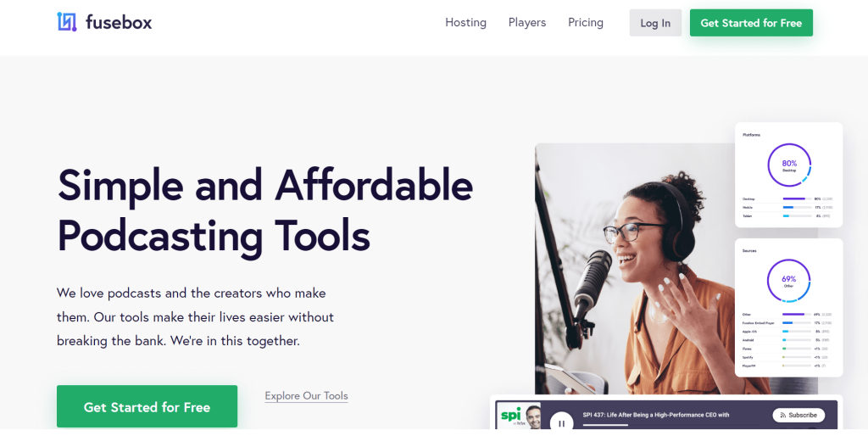This screenshot has width=868, height=447.
Task: Pause the podcast player
Action: [561, 422]
